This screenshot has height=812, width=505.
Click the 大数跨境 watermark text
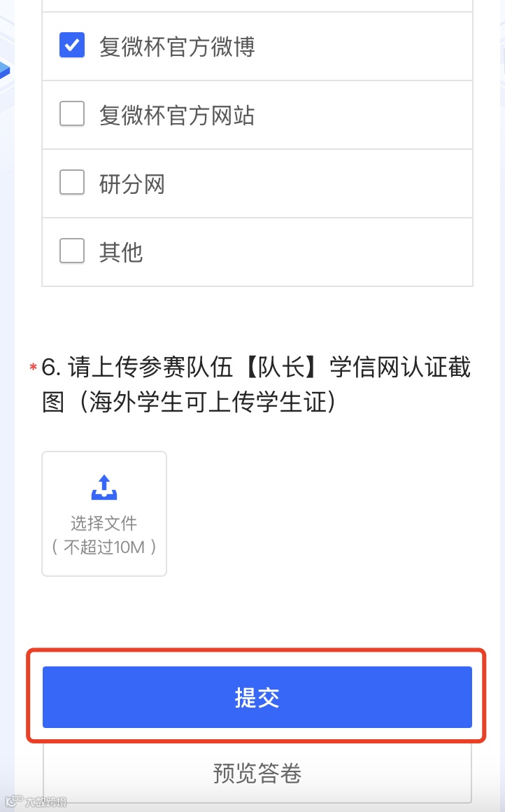click(x=46, y=801)
